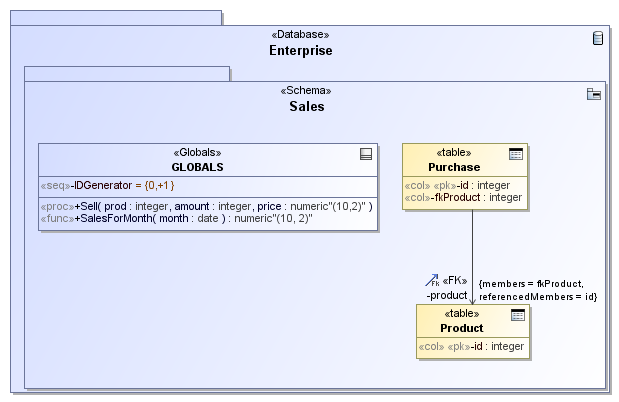The height and width of the screenshot is (402, 619).
Task: Click the Sales schema package tab
Action: 127,73
